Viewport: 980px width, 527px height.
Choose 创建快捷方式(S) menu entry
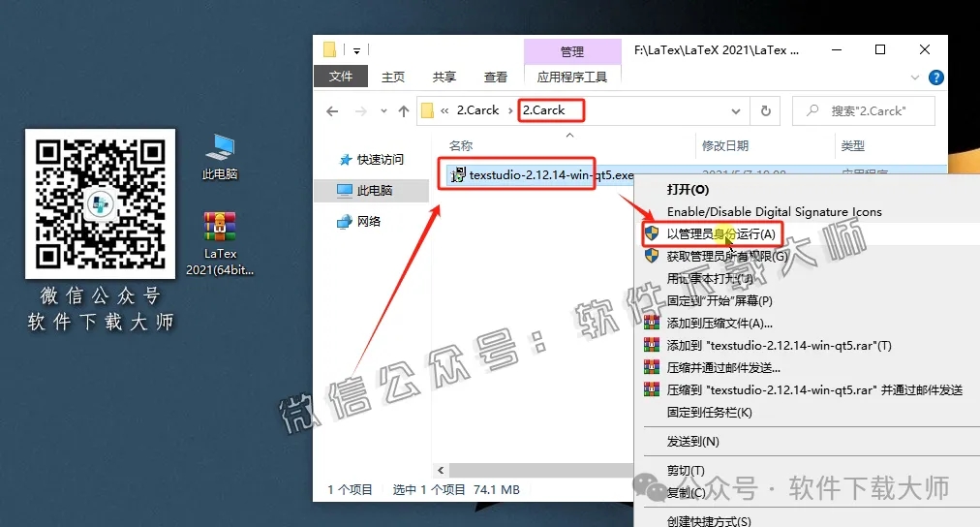(709, 520)
